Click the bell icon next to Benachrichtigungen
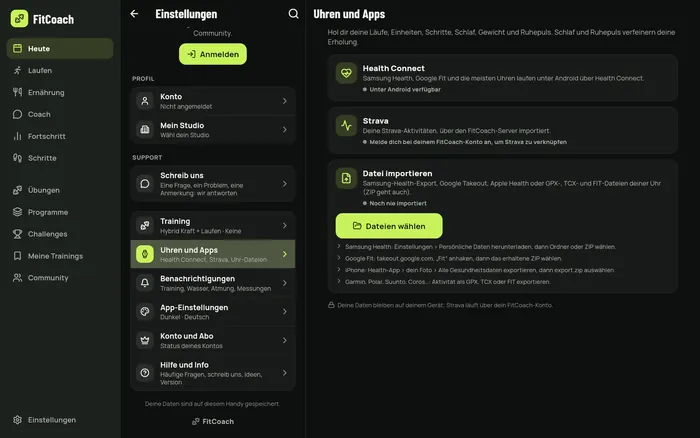The height and width of the screenshot is (438, 700). click(145, 283)
